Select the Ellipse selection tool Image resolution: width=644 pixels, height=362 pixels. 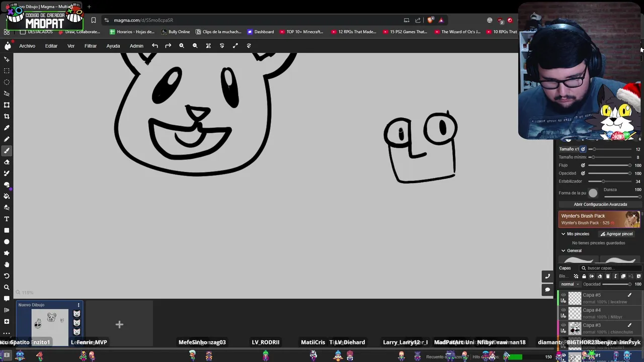point(7,82)
